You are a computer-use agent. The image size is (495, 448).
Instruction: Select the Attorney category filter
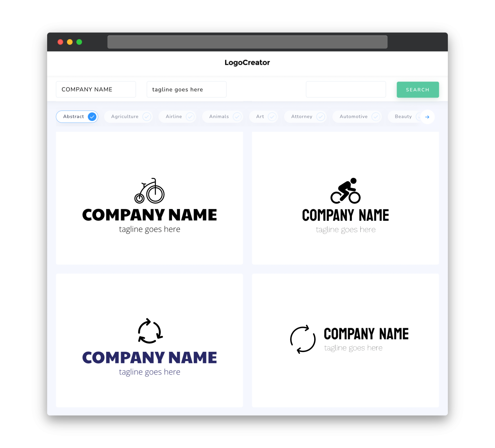click(x=306, y=117)
